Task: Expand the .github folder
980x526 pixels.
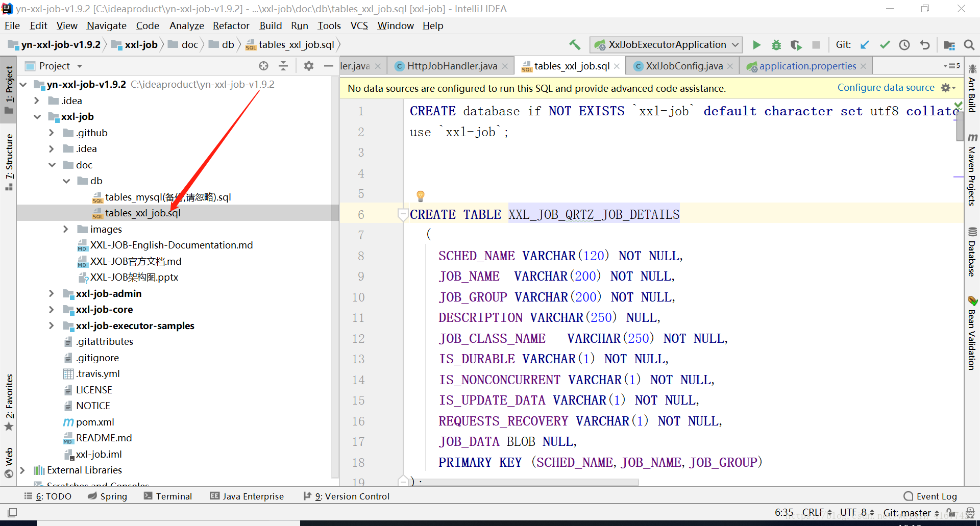Action: point(51,133)
